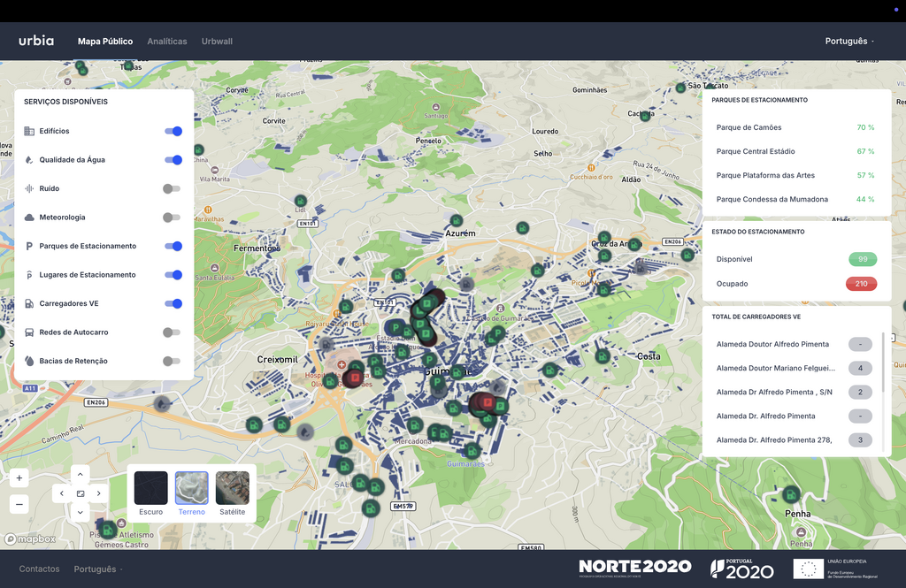Click the Parques de Estacionamento P icon
906x588 pixels.
pos(30,246)
